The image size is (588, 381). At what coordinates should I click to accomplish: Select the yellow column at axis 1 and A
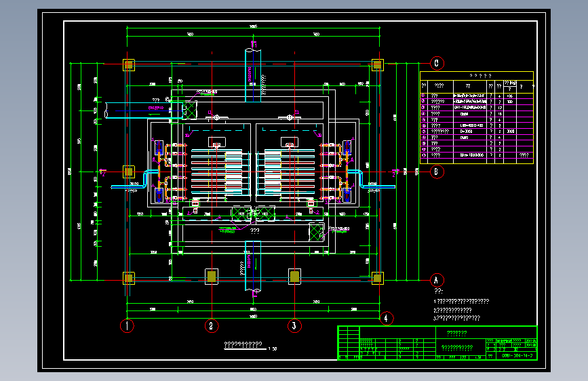[x=129, y=278]
